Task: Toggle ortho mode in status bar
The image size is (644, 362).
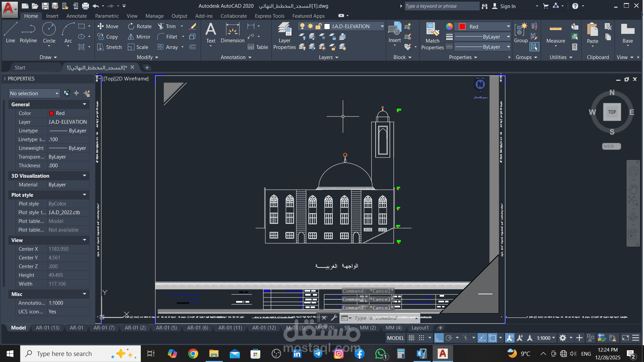Action: tap(439, 338)
